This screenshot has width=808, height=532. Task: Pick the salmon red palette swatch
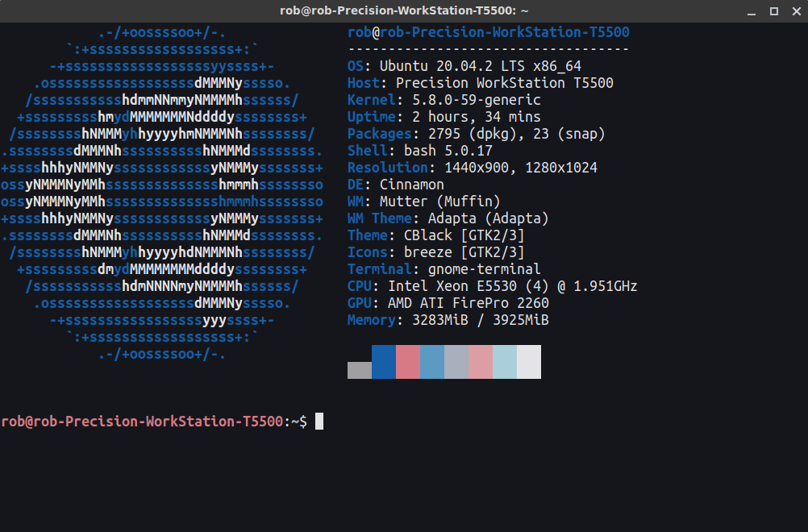click(x=408, y=362)
